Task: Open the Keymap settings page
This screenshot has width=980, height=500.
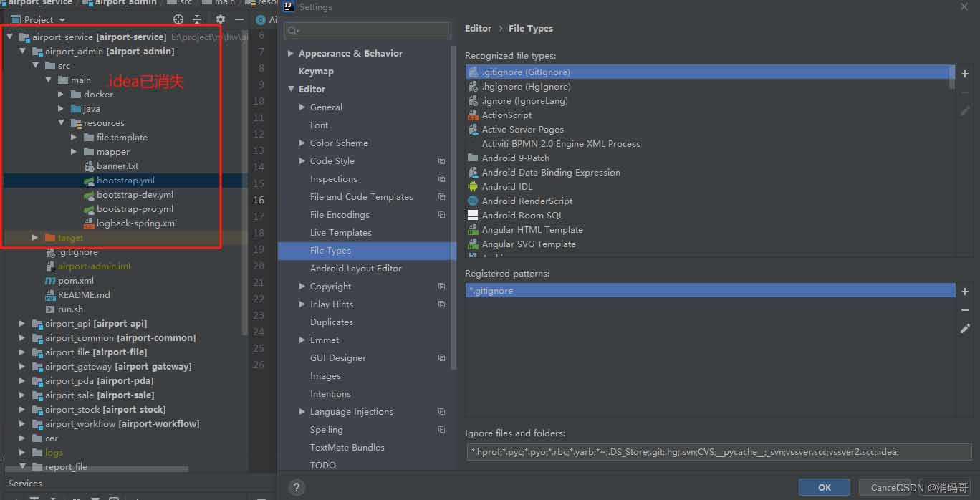Action: click(316, 72)
